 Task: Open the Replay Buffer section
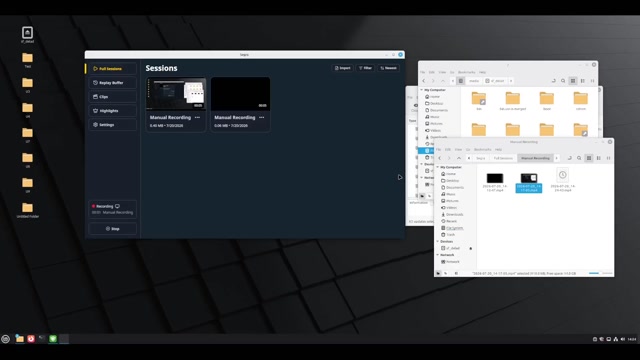112,83
